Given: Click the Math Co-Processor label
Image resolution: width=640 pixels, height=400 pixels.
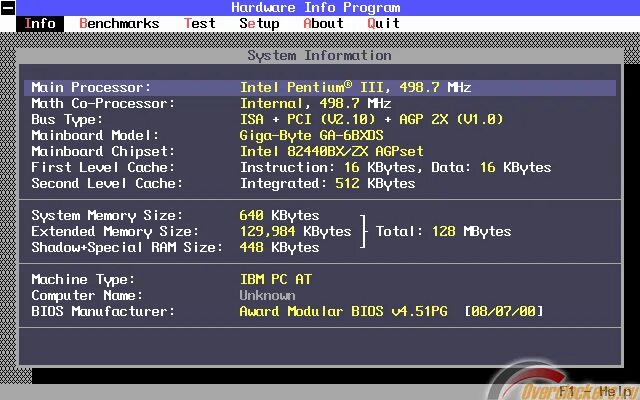Looking at the screenshot, I should coord(103,103).
